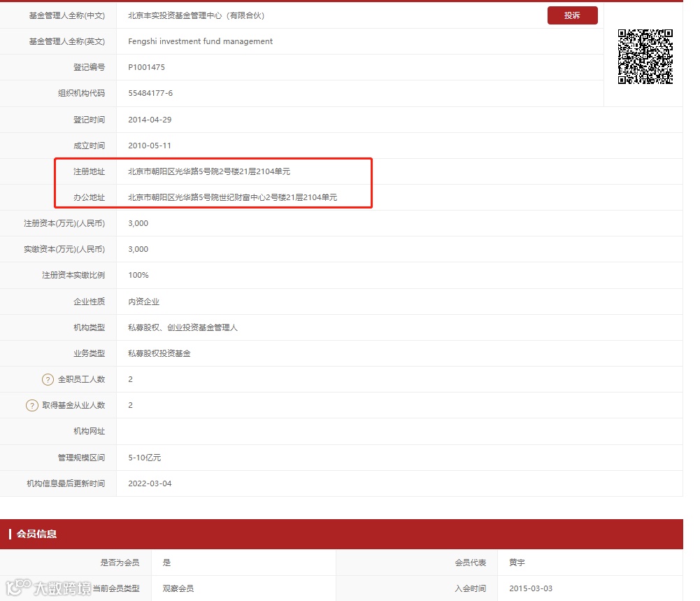Screen dimensions: 700x601
Task: Select the 实缴资本 value 3,000
Action: (138, 249)
